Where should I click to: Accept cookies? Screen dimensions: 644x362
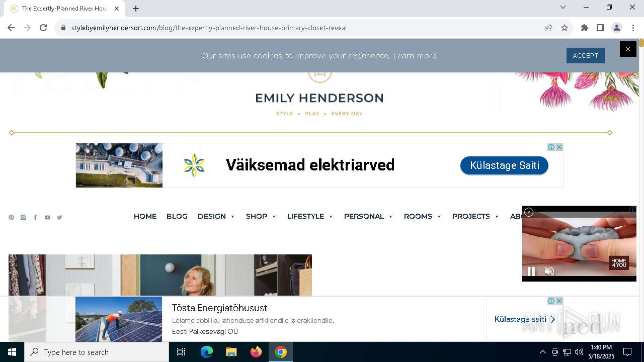tap(586, 56)
